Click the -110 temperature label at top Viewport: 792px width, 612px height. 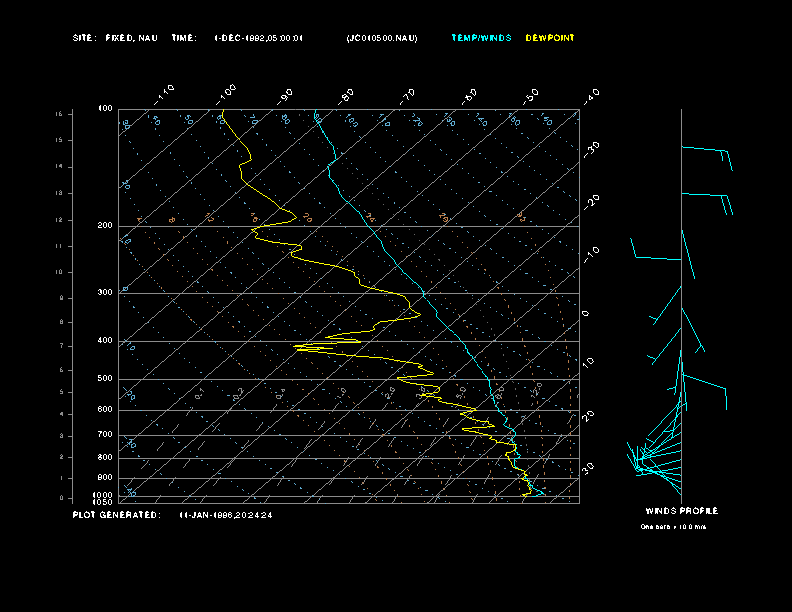[164, 95]
